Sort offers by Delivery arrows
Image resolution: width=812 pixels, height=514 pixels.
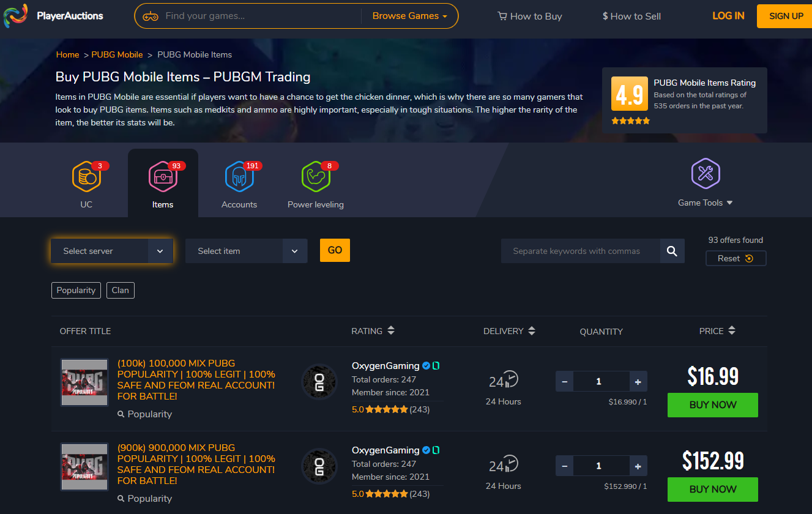pos(532,331)
